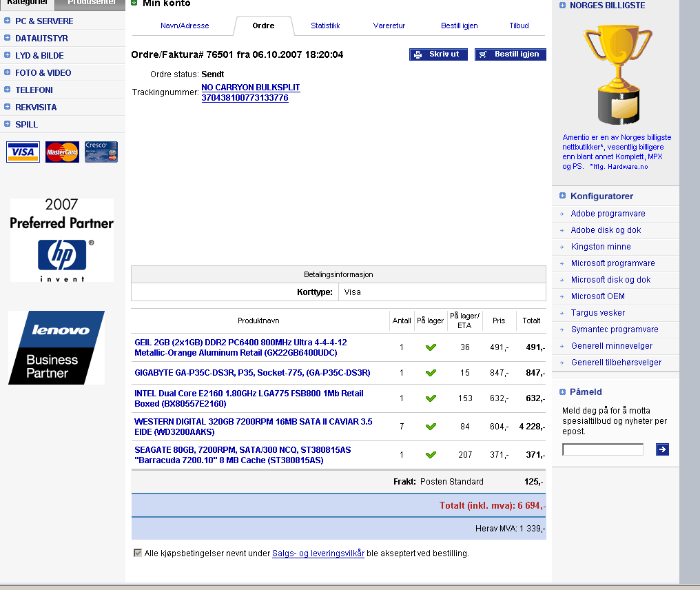Click the green check icon in the GIGABYTE row
700x590 pixels.
(x=431, y=372)
